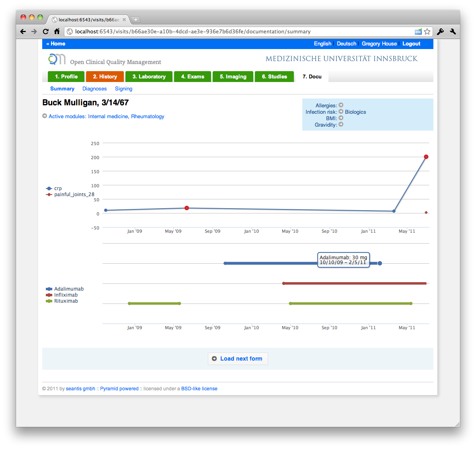
Task: Expand Active modules arrow icon
Action: point(45,116)
